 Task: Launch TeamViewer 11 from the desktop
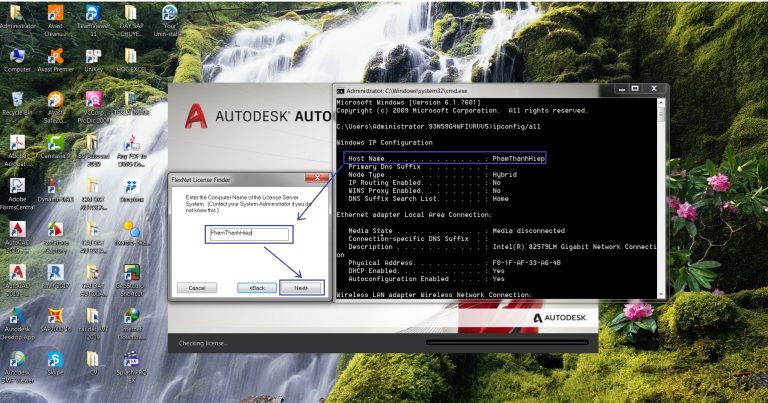tap(93, 21)
